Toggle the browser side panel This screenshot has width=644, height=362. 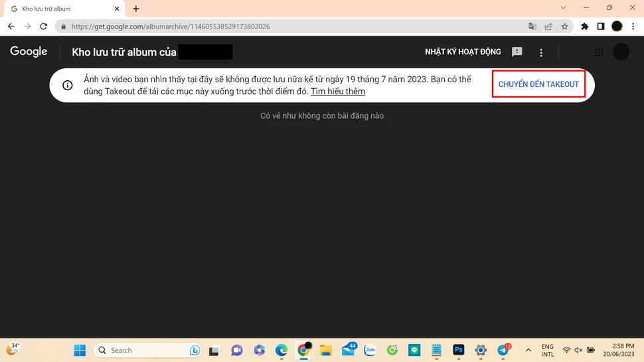(x=600, y=27)
